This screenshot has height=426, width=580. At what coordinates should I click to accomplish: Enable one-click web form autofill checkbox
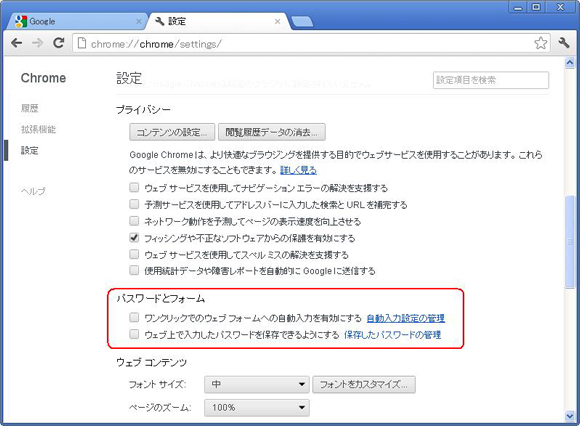click(134, 317)
